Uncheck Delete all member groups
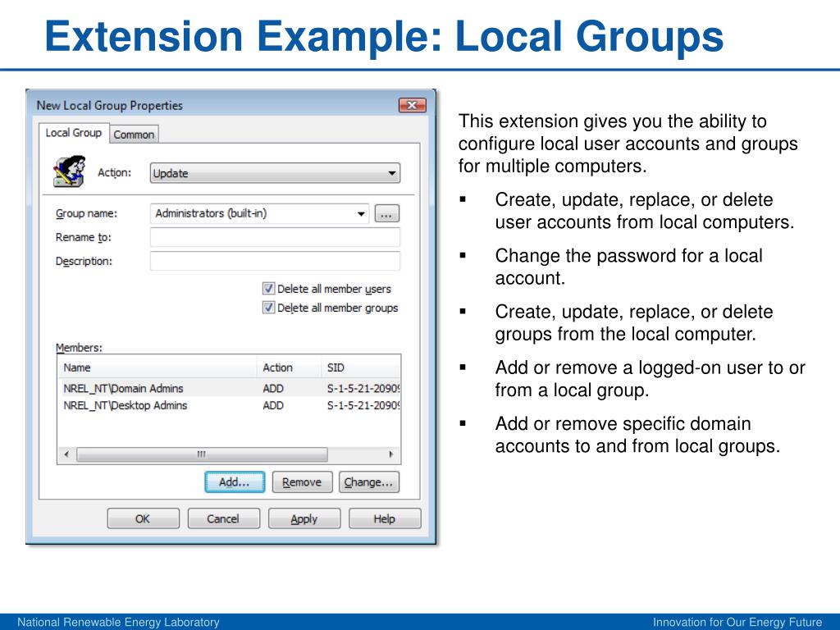Viewport: 840px width, 630px height. click(x=268, y=308)
